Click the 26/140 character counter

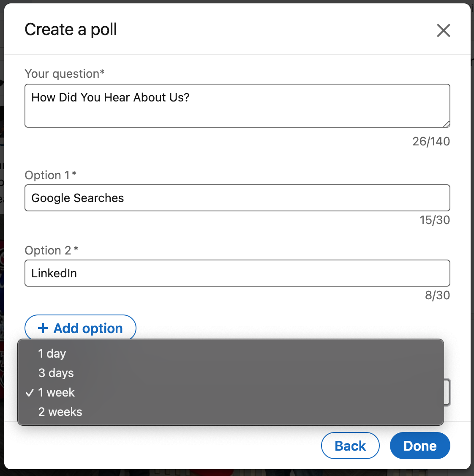(431, 141)
